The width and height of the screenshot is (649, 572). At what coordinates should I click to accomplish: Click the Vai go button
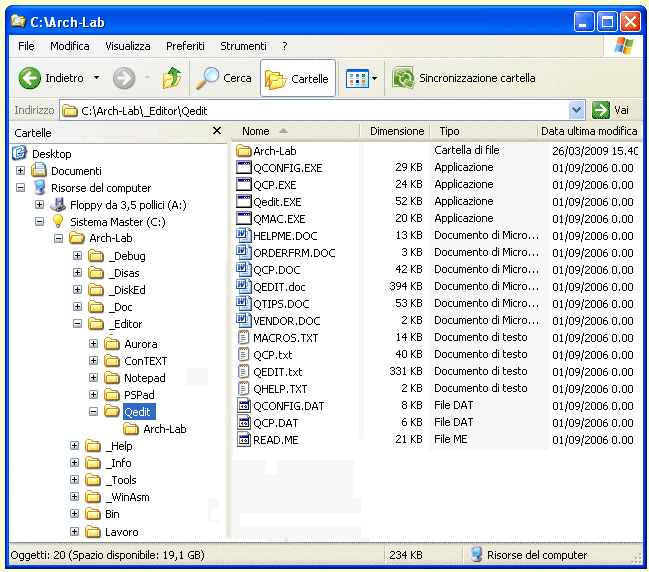(x=611, y=110)
